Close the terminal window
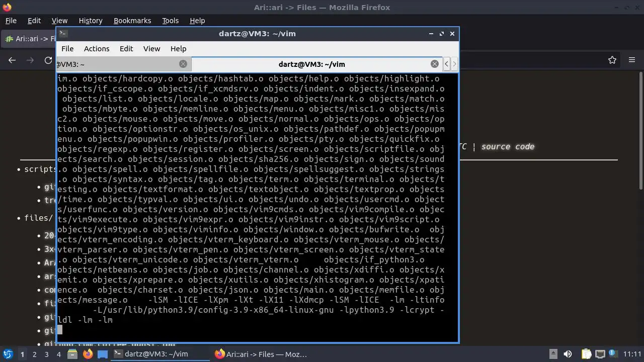 pyautogui.click(x=452, y=34)
